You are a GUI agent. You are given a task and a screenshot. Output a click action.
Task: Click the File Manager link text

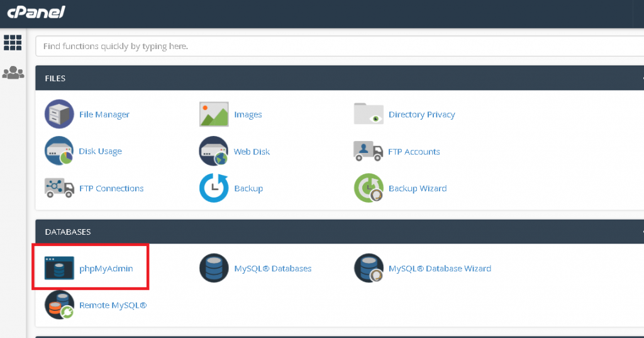click(x=104, y=115)
